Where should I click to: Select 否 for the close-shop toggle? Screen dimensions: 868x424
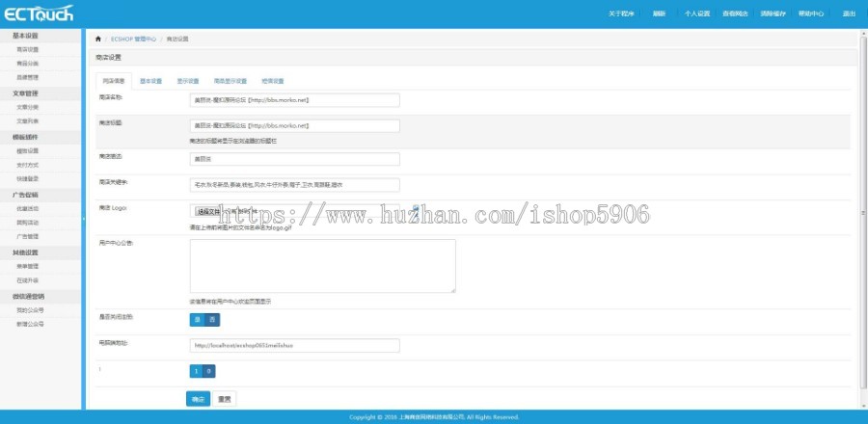212,320
